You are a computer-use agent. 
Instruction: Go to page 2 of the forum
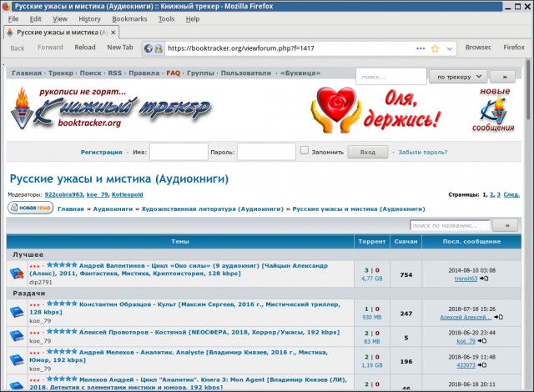[491, 194]
